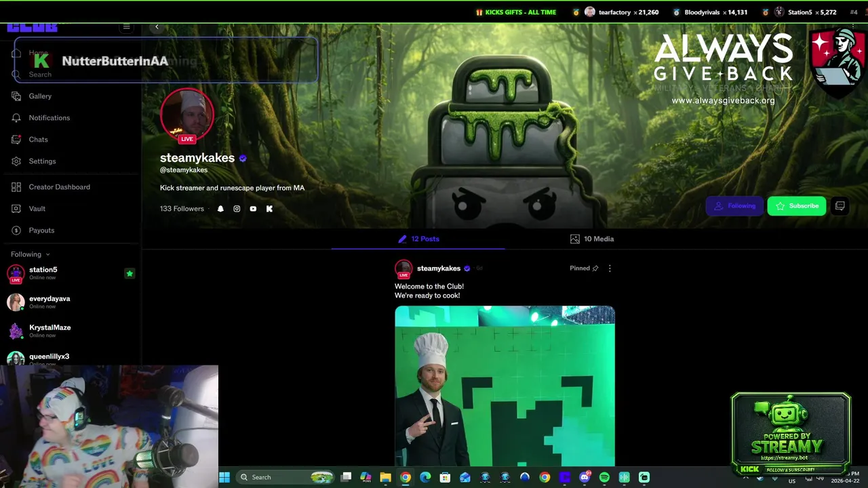Open steamykakes Instagram link icon

click(x=237, y=209)
